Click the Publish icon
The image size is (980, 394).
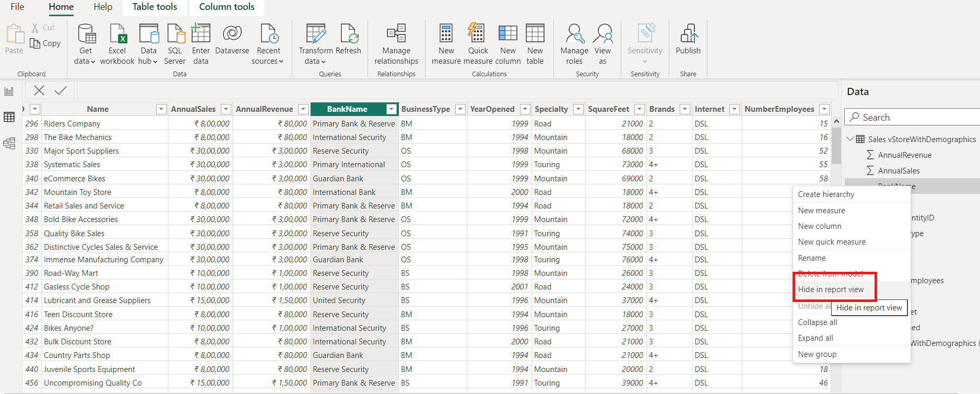coord(689,33)
